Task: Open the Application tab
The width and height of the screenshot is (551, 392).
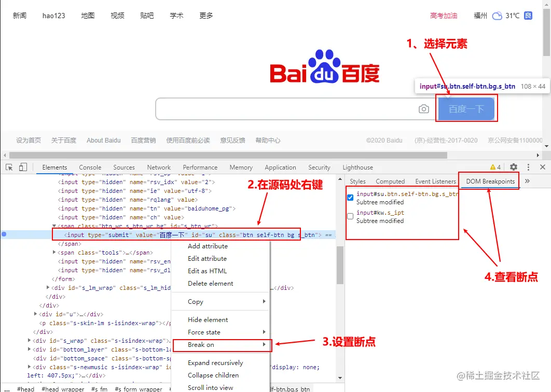Action: 280,167
